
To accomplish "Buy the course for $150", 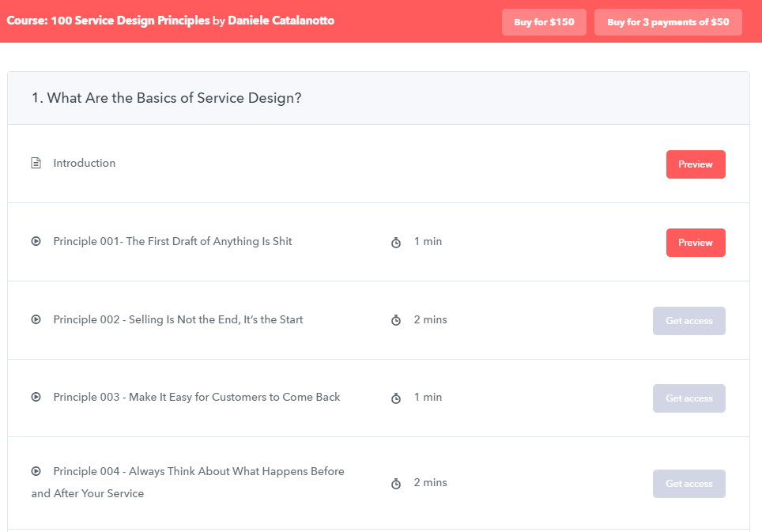I will point(544,22).
